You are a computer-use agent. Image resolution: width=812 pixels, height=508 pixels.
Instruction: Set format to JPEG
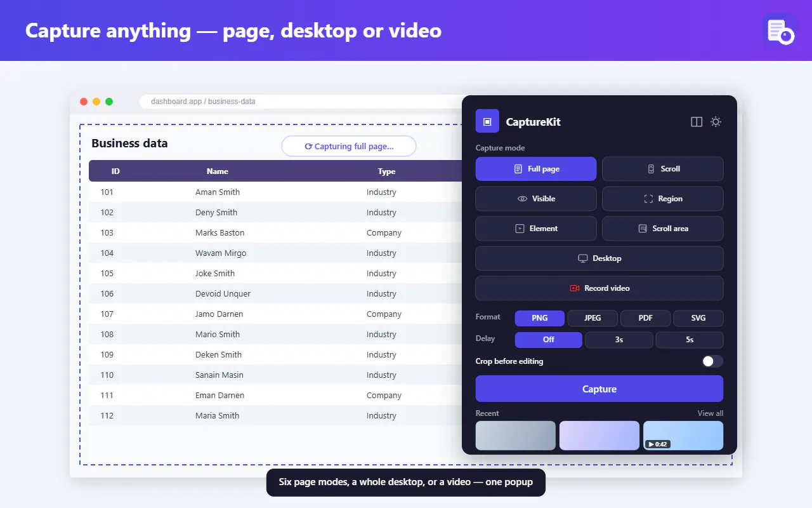(x=593, y=318)
